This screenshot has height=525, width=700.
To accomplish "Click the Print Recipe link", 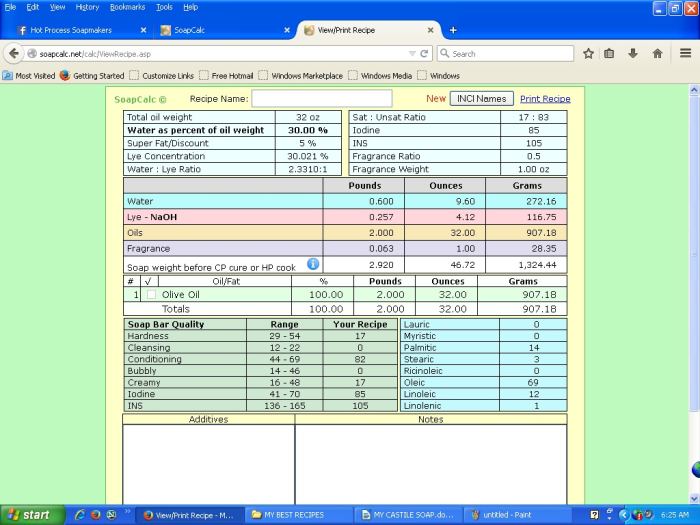I will [545, 99].
